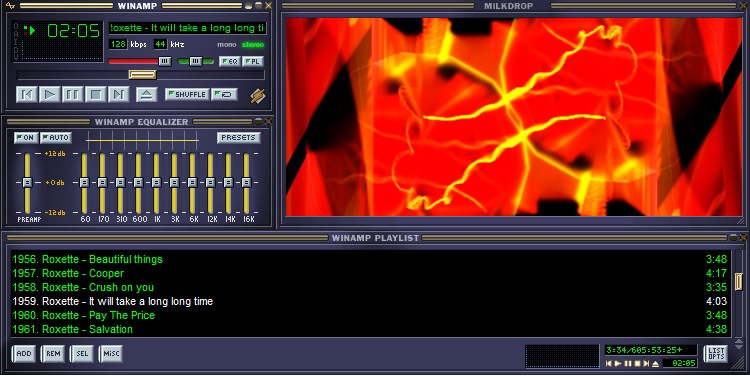Click the small previous icon in playlist footer
Image resolution: width=750 pixels, height=376 pixels.
tap(609, 364)
